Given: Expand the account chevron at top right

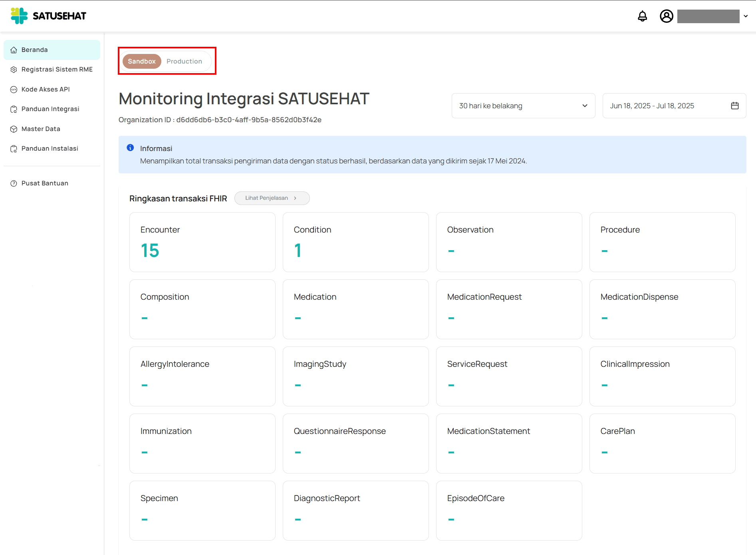Looking at the screenshot, I should pyautogui.click(x=746, y=16).
